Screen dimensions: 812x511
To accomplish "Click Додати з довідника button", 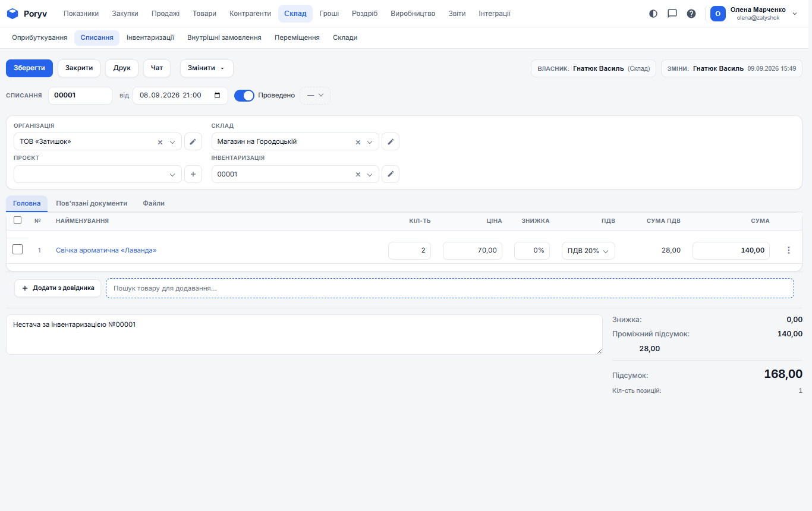I will [58, 288].
